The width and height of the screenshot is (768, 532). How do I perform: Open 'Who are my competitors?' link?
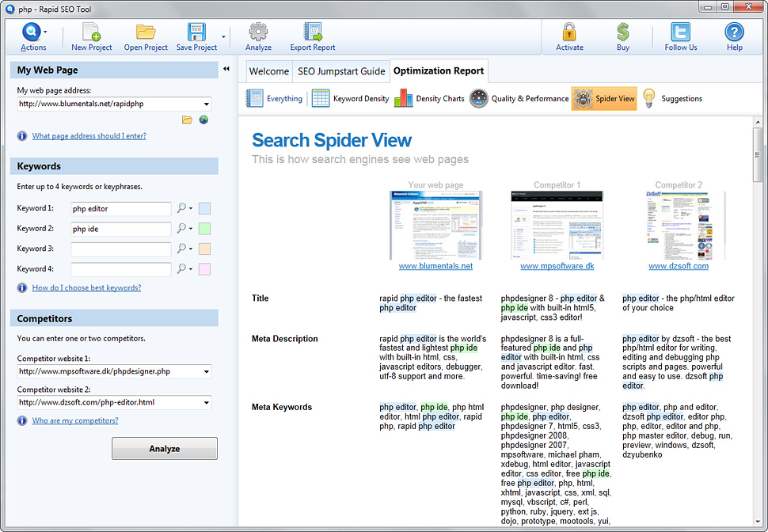[x=75, y=421]
